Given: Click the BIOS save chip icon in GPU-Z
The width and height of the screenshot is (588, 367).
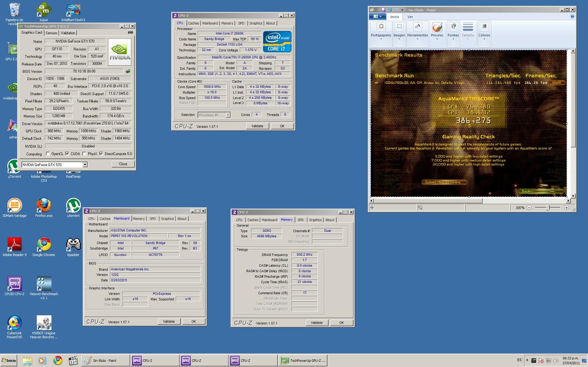Looking at the screenshot, I should coord(128,71).
